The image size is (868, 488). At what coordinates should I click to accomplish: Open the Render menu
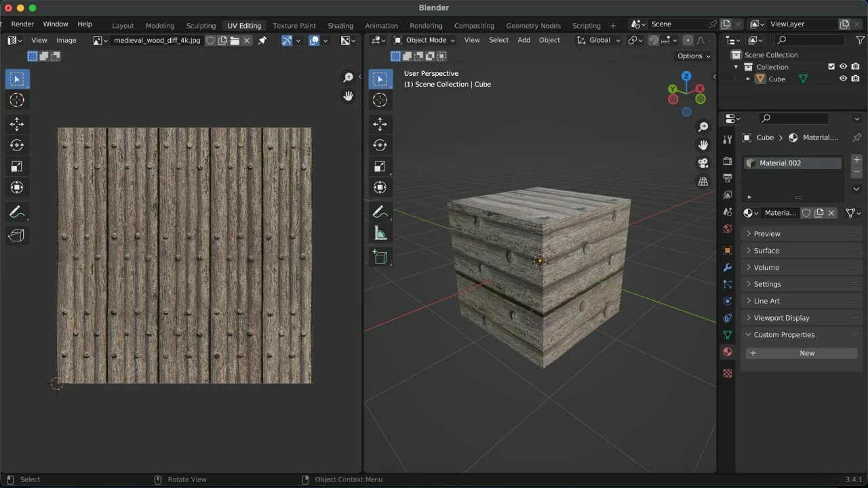22,24
